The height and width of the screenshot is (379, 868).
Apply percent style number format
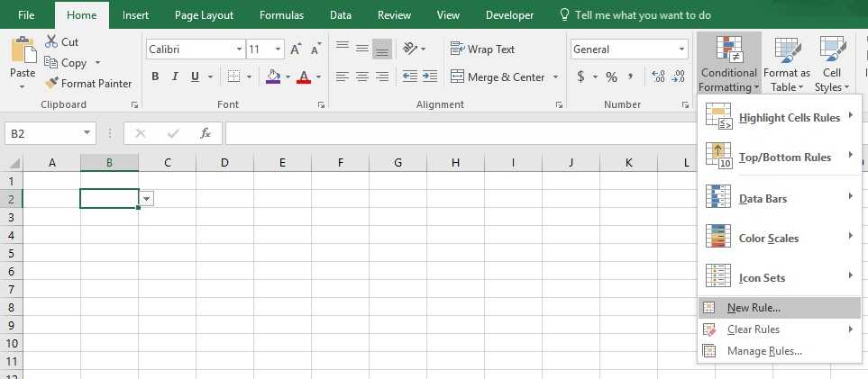point(611,77)
